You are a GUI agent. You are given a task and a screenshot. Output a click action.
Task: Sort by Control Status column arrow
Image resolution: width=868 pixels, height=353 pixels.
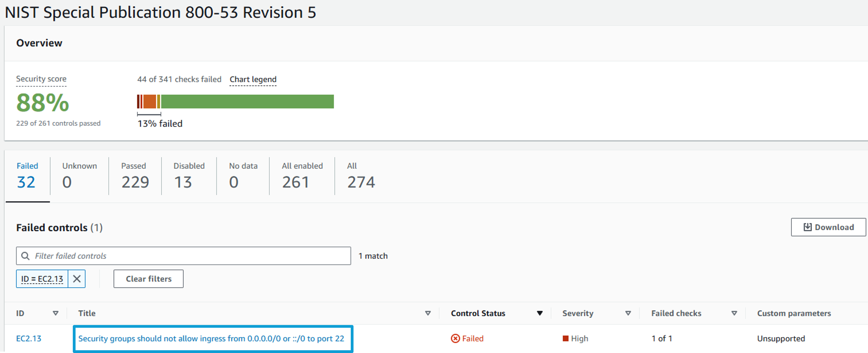pos(540,313)
